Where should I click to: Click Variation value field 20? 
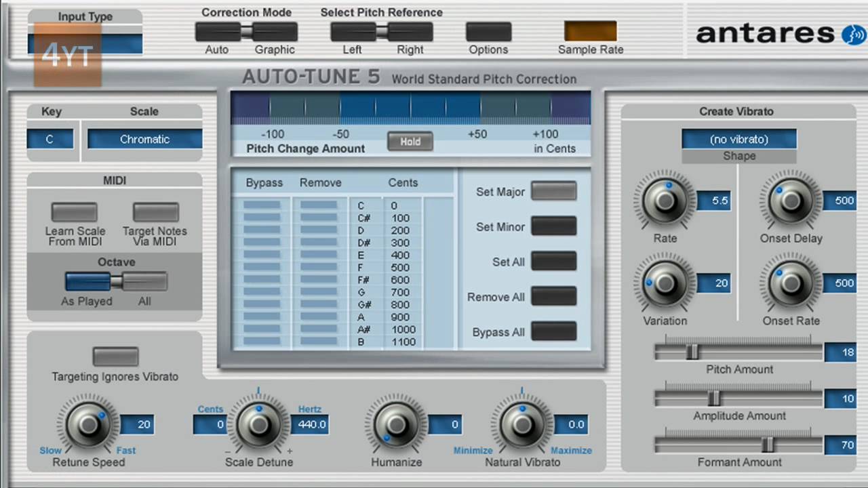714,283
